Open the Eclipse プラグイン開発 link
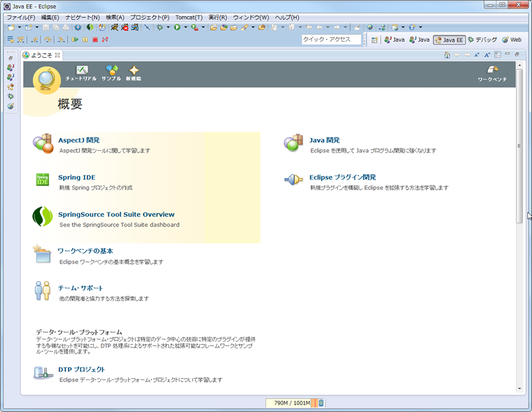The image size is (532, 412). click(x=342, y=177)
